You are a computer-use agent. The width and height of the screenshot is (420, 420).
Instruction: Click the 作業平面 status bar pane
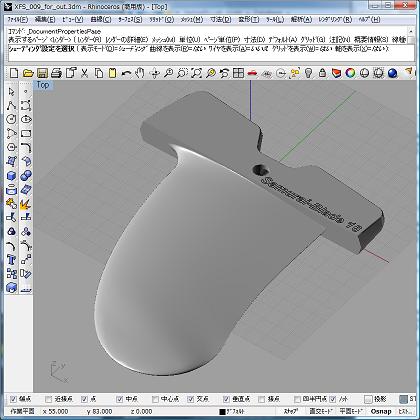(x=22, y=411)
